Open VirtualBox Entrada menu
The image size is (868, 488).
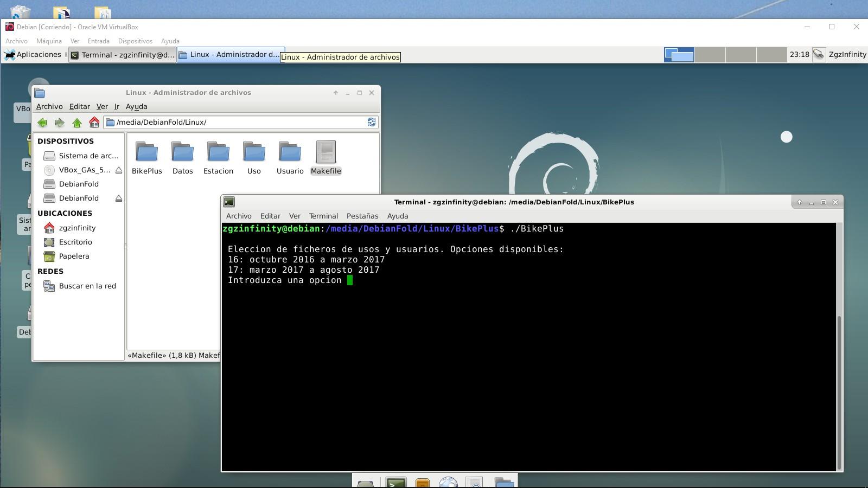point(99,41)
